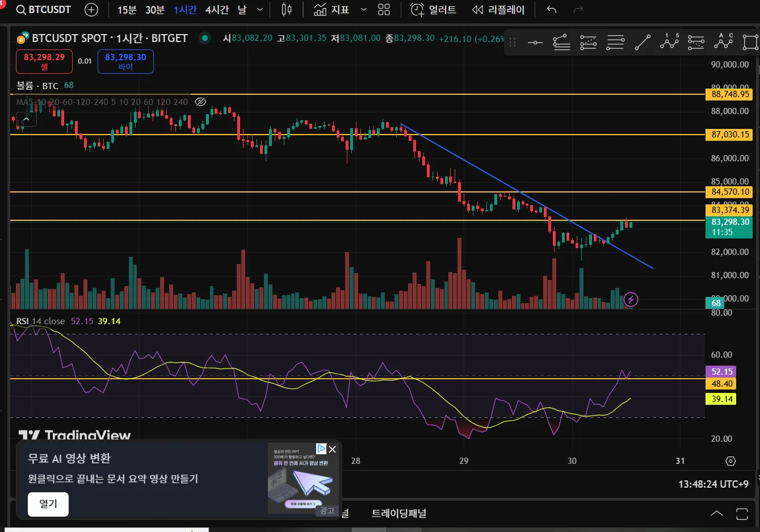760x532 pixels.
Task: Expand the indicator templates dropdown arrow
Action: (364, 10)
